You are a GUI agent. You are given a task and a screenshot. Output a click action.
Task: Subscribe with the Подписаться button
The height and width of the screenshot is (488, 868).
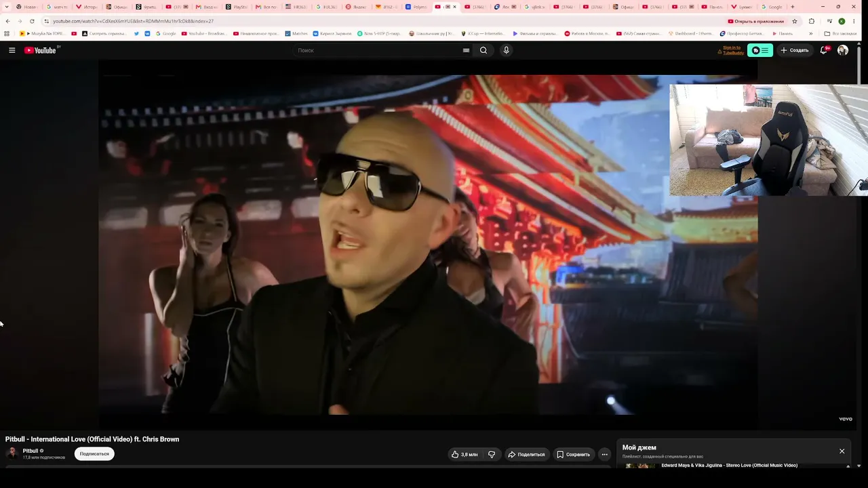tap(94, 454)
